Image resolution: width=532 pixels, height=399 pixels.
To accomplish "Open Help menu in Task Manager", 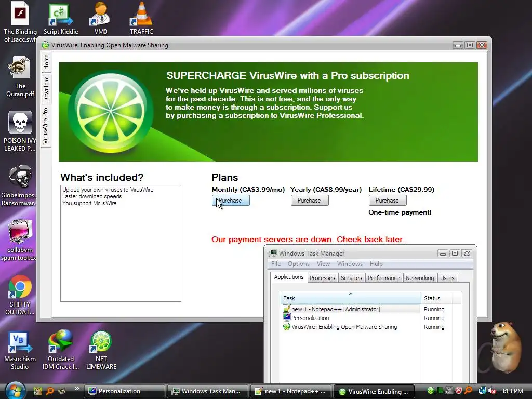I will coord(376,264).
